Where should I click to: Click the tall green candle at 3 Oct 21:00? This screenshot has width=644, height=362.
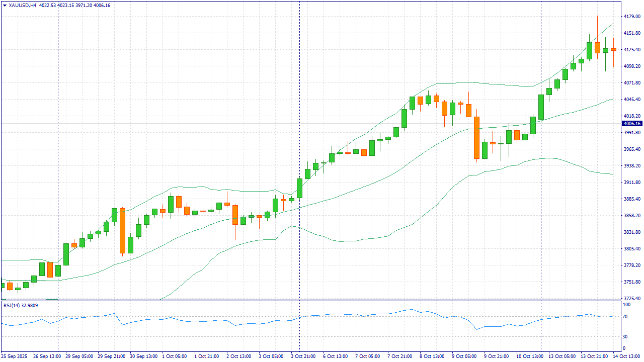pos(299,188)
